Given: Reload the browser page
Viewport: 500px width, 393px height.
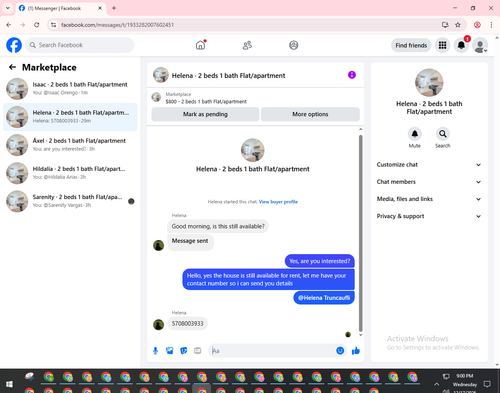Looking at the screenshot, I should [x=37, y=25].
